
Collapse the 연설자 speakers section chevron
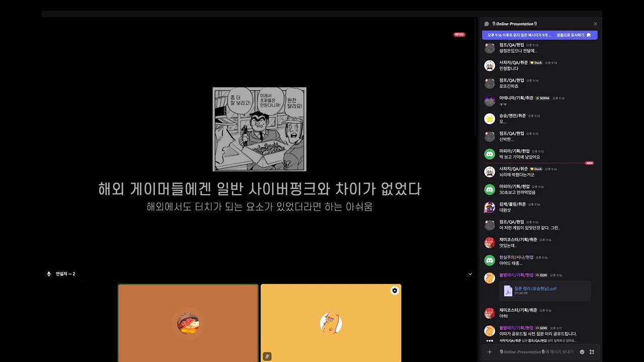tap(470, 274)
